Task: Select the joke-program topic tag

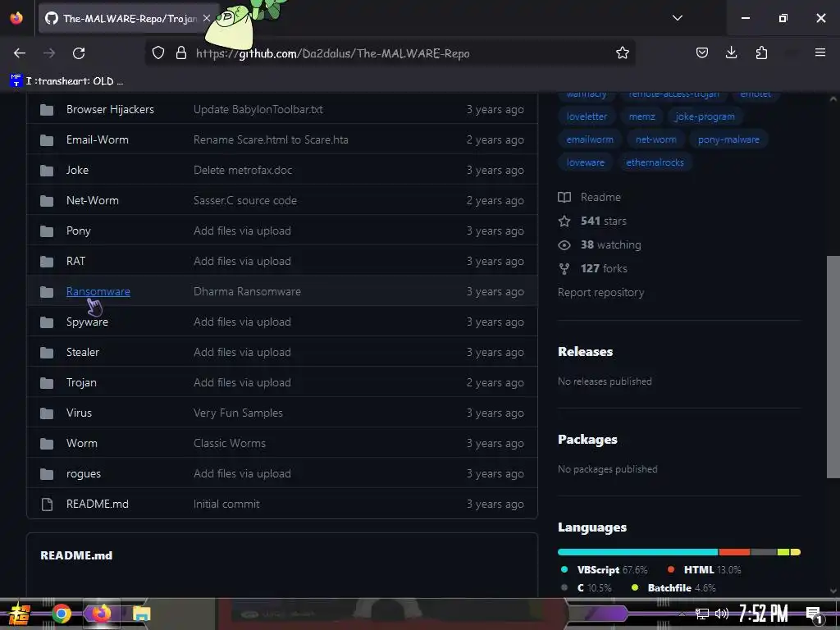Action: 705,116
